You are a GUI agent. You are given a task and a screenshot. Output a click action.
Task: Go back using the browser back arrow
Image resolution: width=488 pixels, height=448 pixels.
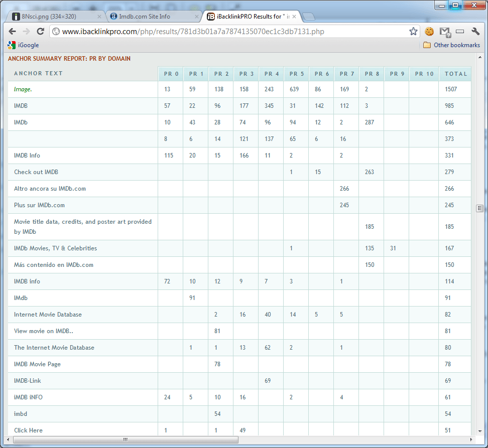13,32
